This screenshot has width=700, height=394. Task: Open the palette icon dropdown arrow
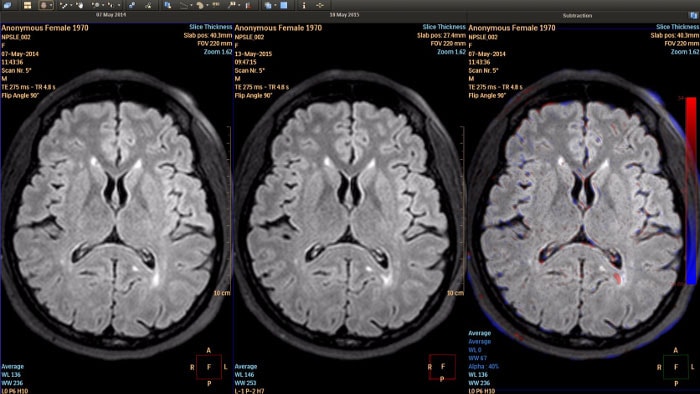coord(208,5)
